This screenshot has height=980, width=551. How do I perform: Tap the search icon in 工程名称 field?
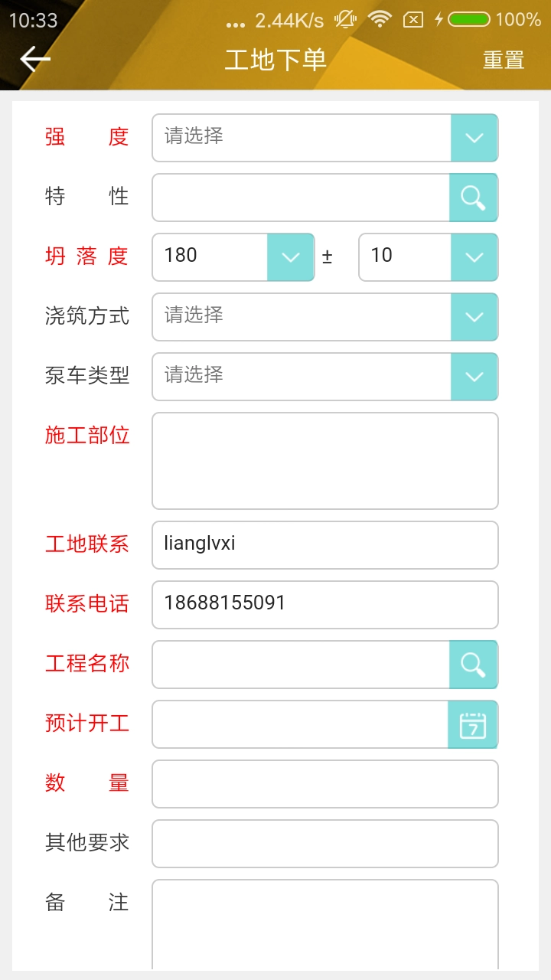pyautogui.click(x=473, y=665)
